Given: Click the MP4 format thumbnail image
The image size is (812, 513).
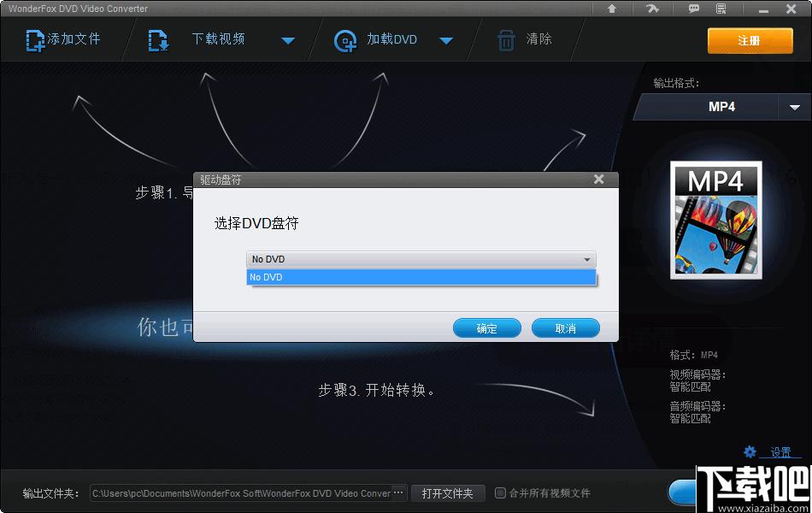Looking at the screenshot, I should [x=716, y=221].
